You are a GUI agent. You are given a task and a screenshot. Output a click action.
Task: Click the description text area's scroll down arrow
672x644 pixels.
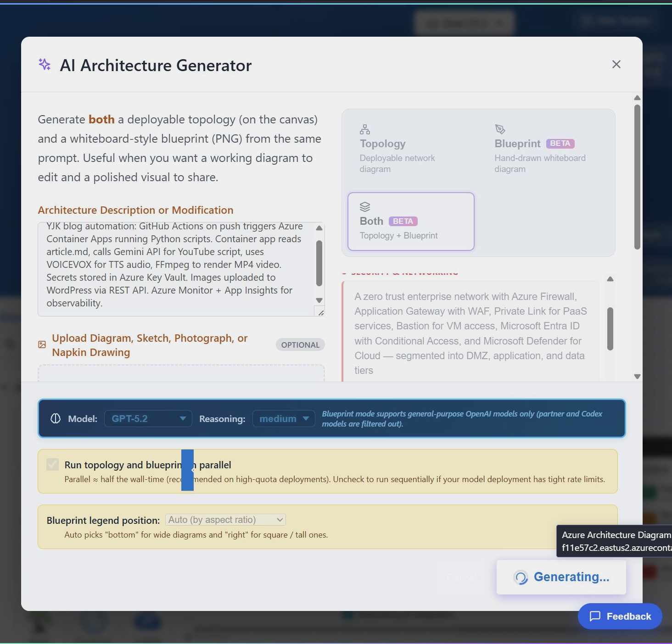pos(319,300)
